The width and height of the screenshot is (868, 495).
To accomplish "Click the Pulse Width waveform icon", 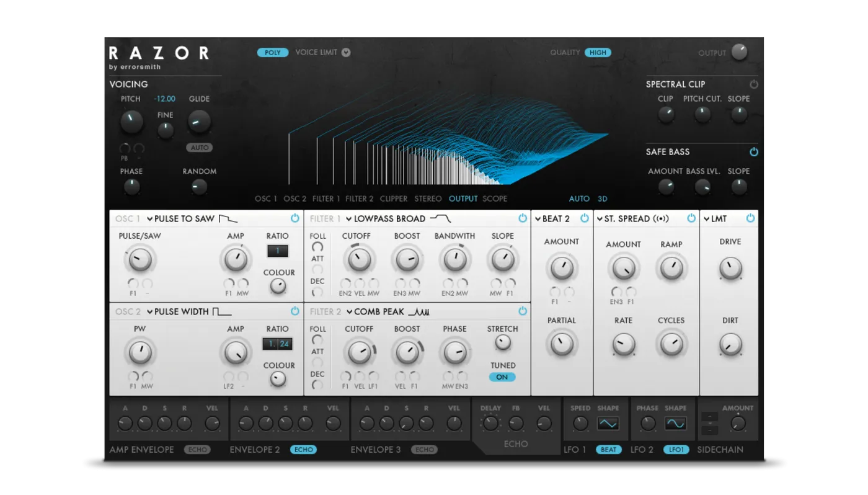I will tap(222, 311).
